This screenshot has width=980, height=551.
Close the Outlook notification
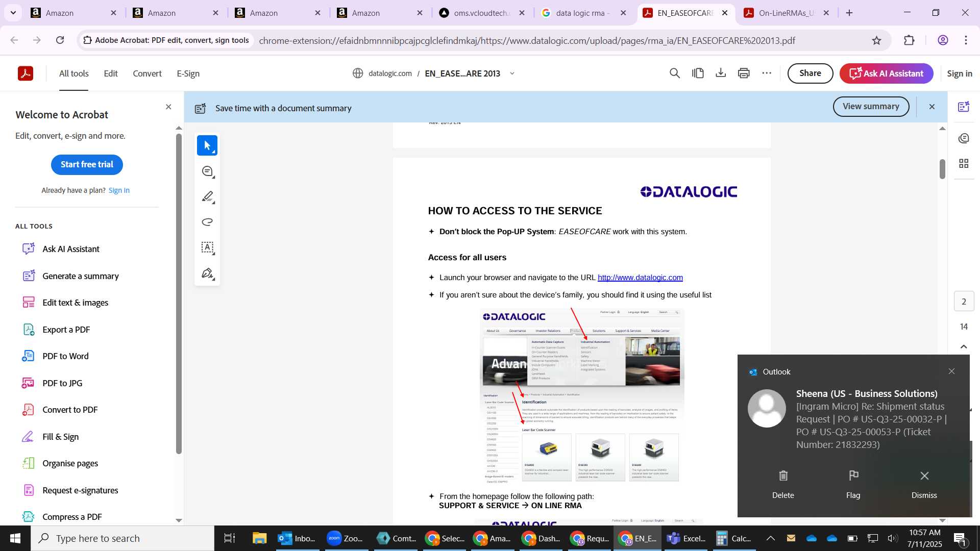951,371
